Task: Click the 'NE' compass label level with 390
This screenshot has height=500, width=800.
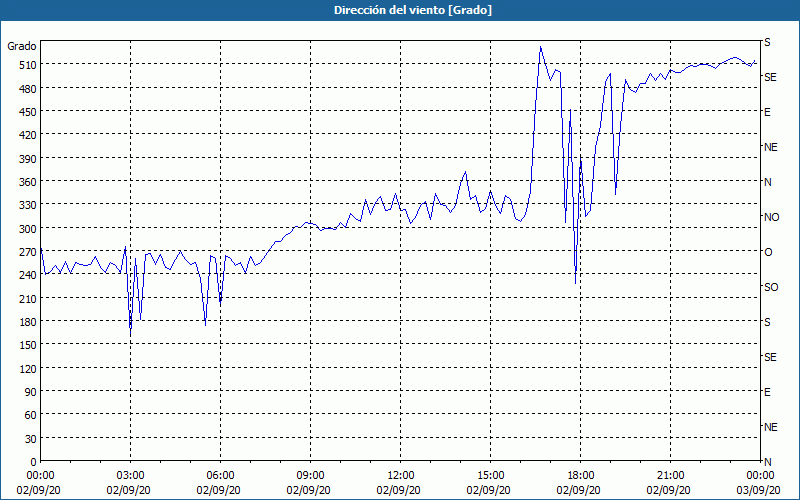Action: pos(770,147)
